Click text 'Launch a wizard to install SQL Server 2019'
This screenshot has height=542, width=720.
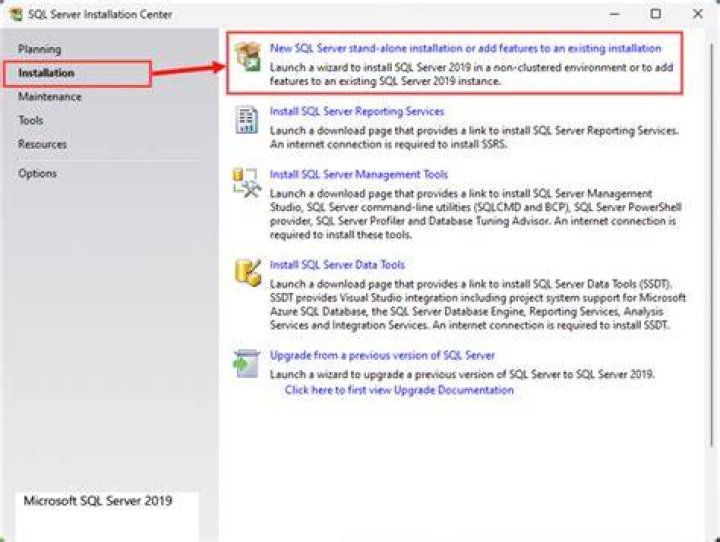pos(370,68)
